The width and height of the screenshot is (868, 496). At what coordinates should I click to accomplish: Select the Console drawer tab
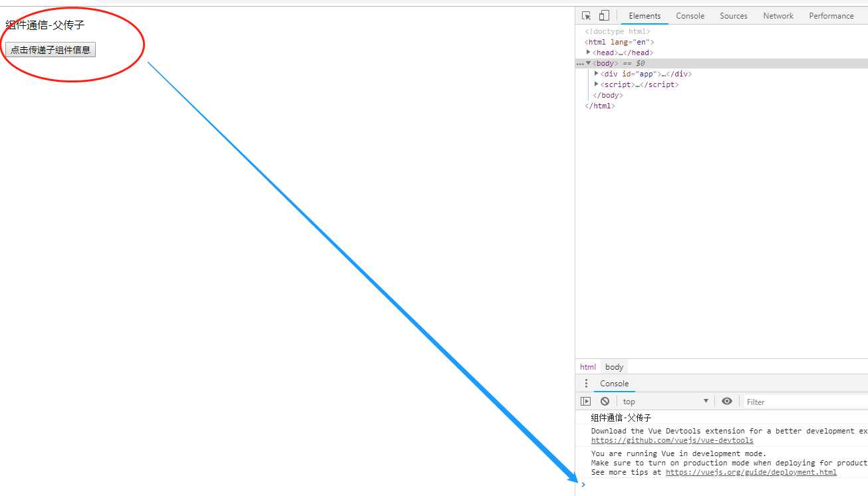614,384
